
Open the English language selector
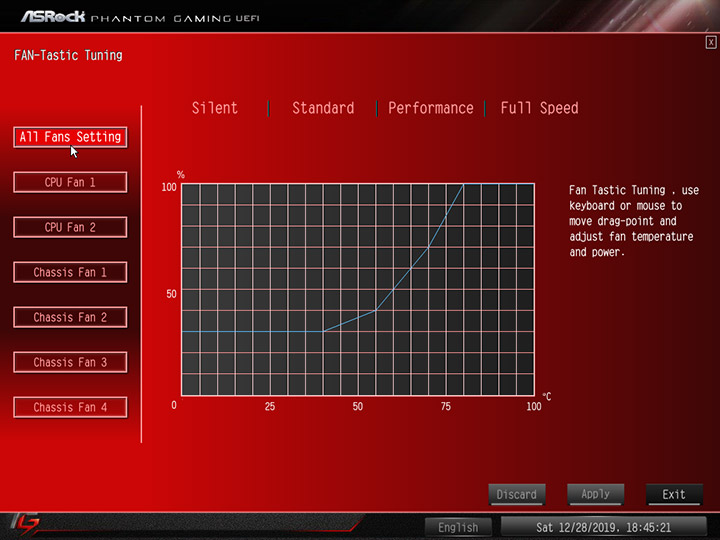tap(458, 527)
